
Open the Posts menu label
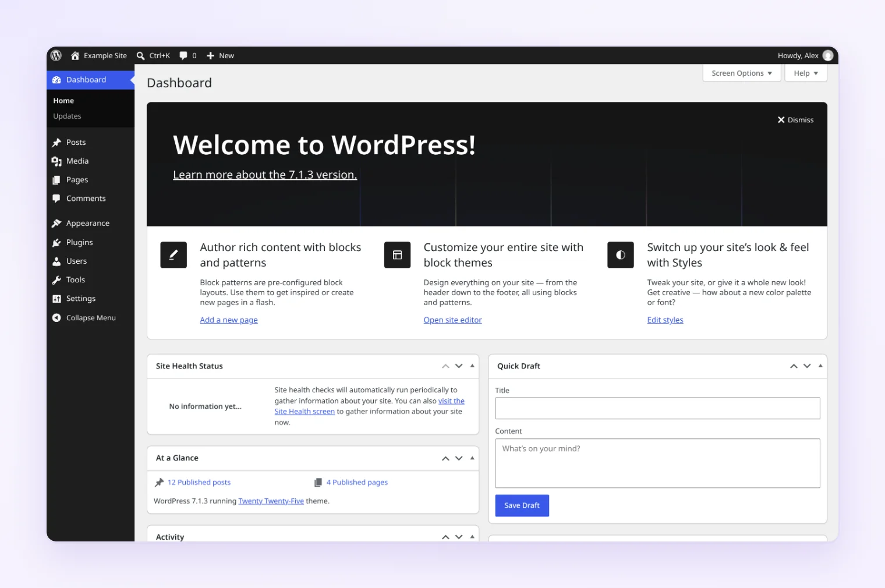[x=76, y=143]
